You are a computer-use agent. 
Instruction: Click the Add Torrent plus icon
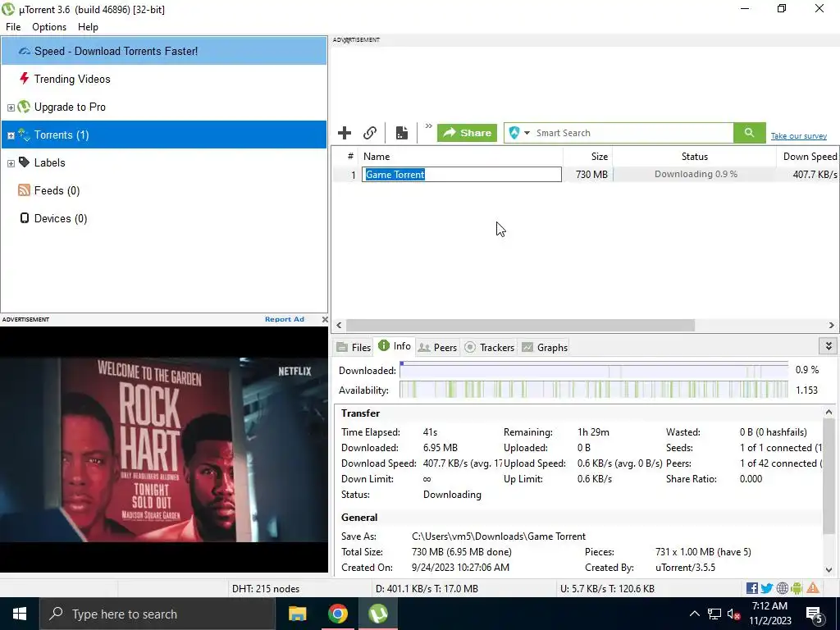345,133
